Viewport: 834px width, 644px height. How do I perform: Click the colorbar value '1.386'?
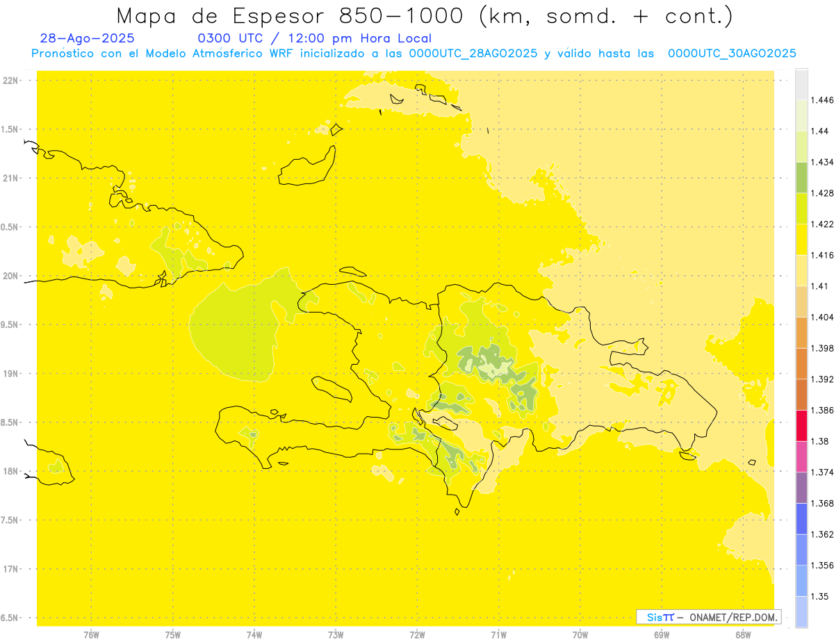[822, 410]
